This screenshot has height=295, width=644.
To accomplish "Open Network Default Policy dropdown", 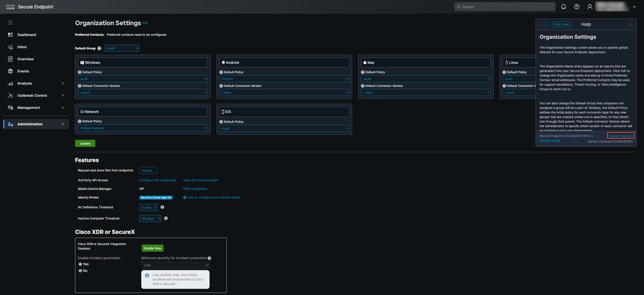I will 142,128.
